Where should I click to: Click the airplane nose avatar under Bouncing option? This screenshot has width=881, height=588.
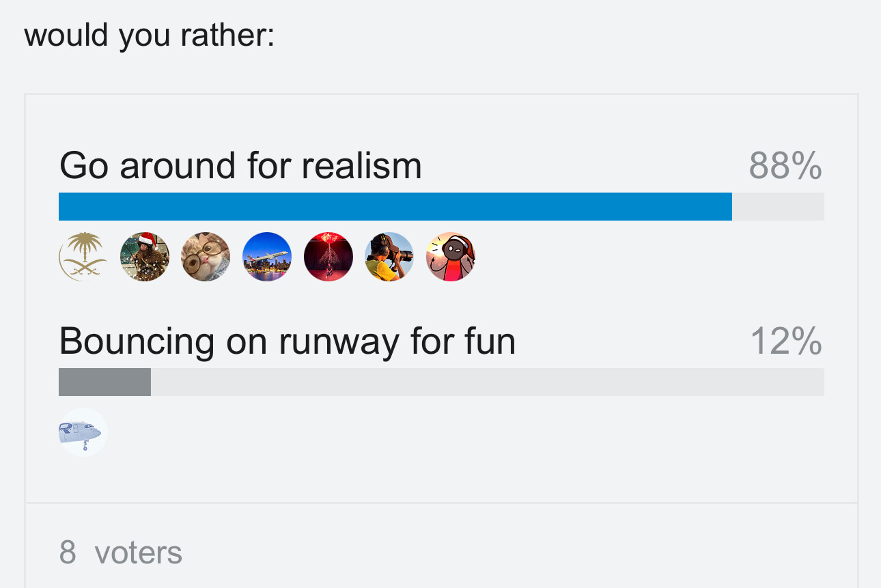pos(83,432)
